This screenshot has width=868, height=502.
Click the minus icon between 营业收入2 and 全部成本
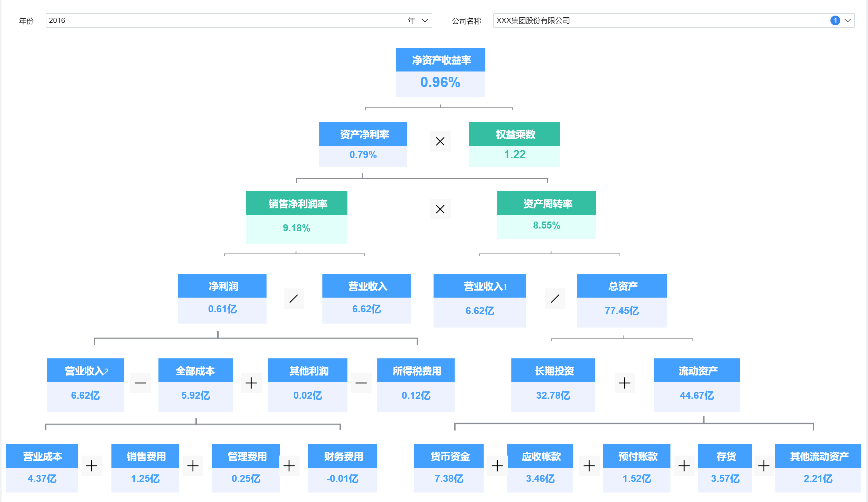[140, 383]
